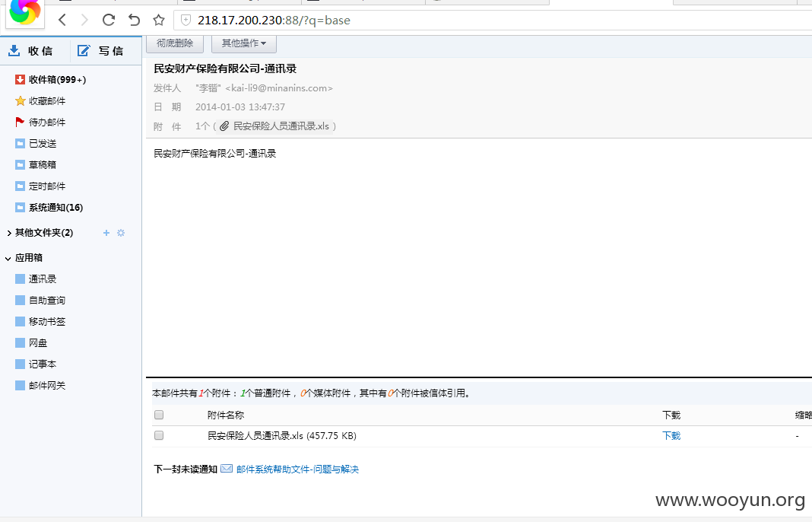Click the shield security icon in address bar
The height and width of the screenshot is (522, 812).
point(186,21)
